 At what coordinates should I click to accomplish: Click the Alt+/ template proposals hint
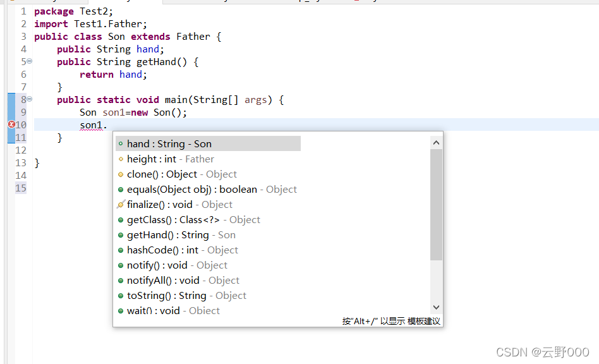pyautogui.click(x=391, y=321)
